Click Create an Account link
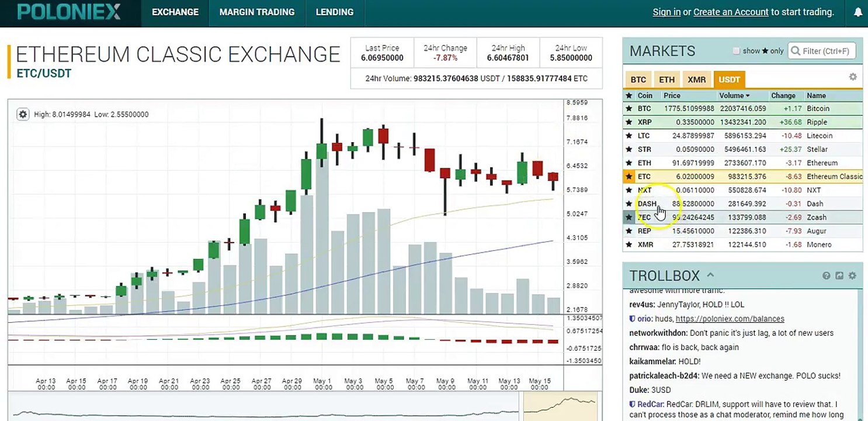The width and height of the screenshot is (868, 421). tap(731, 12)
